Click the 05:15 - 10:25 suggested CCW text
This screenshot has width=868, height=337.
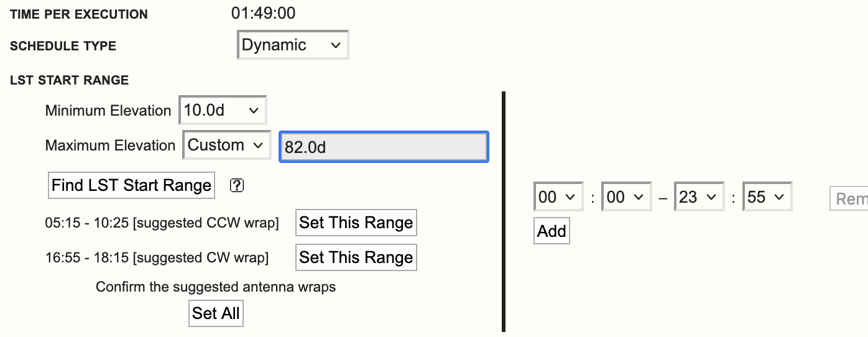click(x=162, y=223)
